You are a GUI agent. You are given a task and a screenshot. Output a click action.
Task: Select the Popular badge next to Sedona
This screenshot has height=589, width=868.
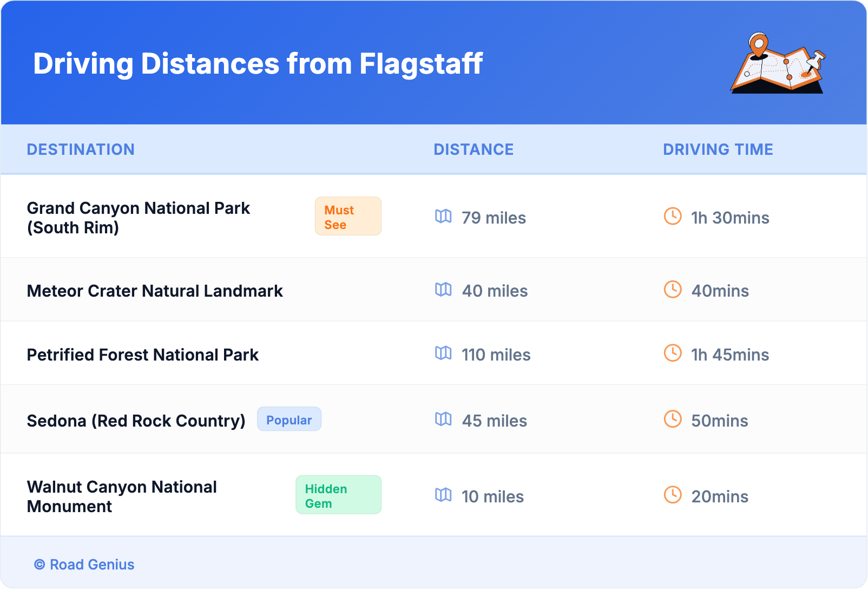point(289,420)
